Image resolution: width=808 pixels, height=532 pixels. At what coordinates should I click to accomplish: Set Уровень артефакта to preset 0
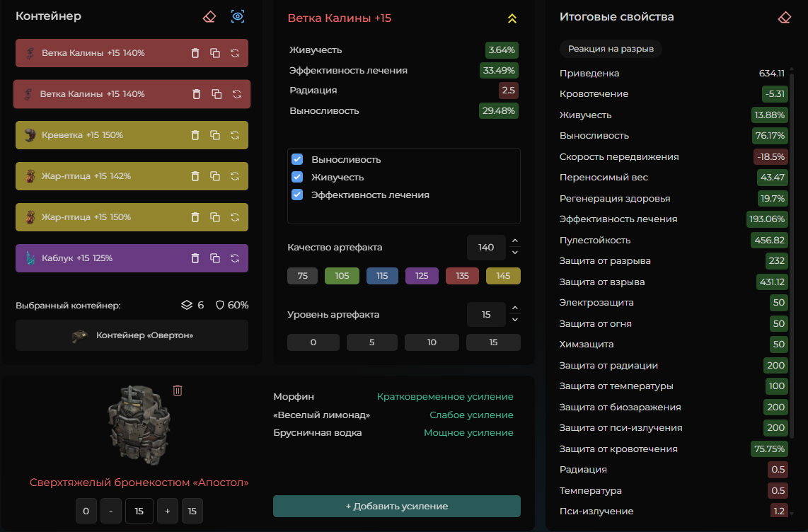tap(313, 342)
